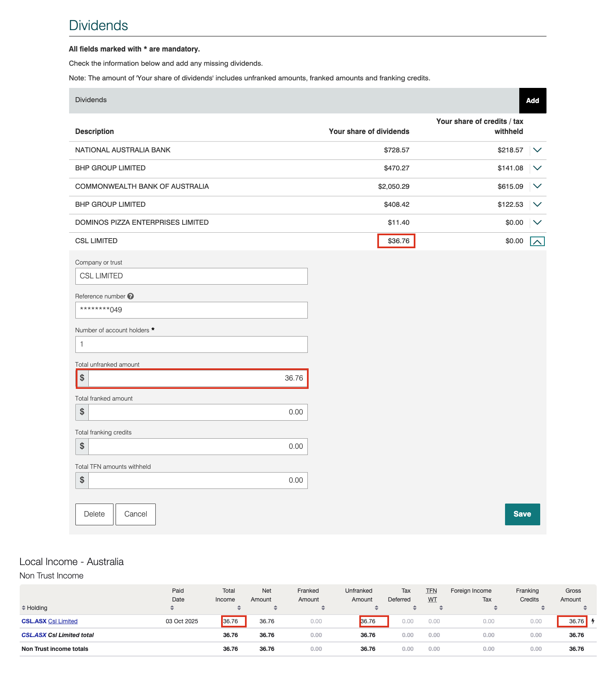Click "Non Trust income totals" row label
This screenshot has height=676, width=616.
click(x=55, y=649)
